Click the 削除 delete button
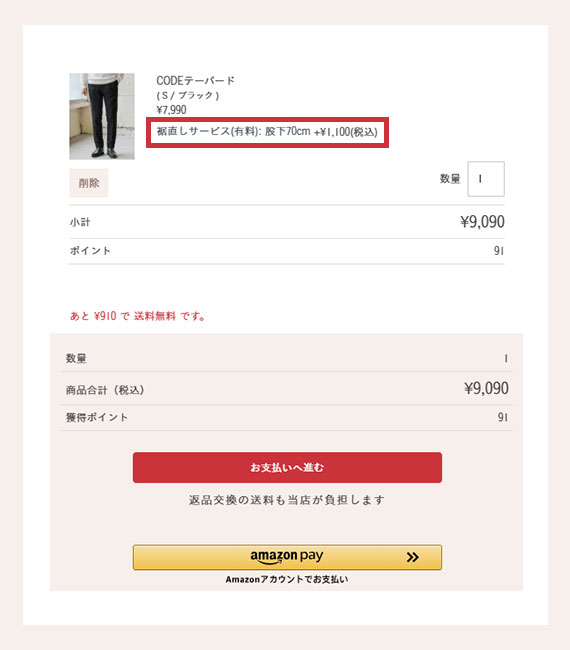The image size is (570, 650). point(89,183)
